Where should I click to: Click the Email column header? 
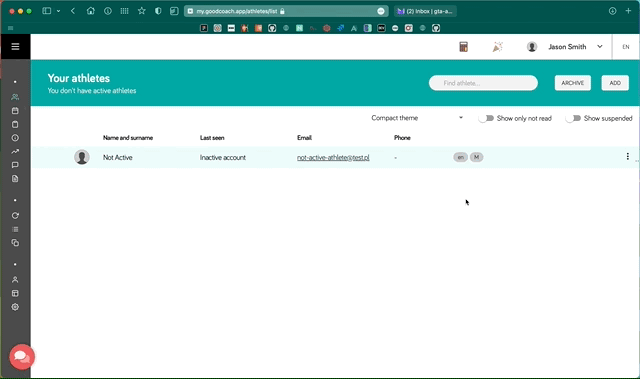click(304, 138)
